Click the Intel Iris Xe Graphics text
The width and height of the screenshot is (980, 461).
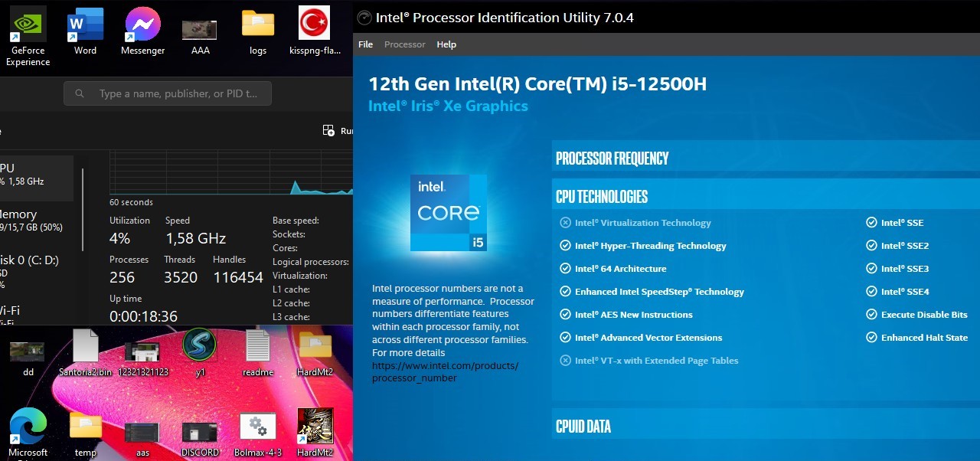(x=448, y=106)
